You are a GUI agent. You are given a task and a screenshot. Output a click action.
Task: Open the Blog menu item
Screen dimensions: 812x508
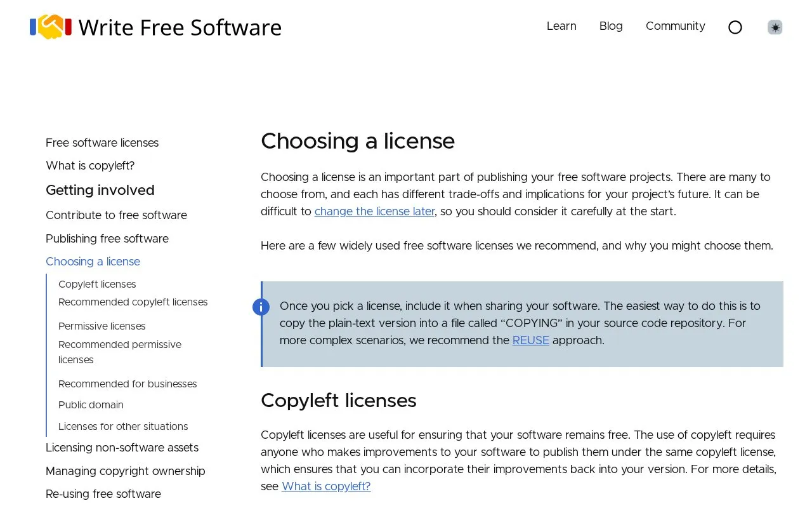(x=611, y=26)
